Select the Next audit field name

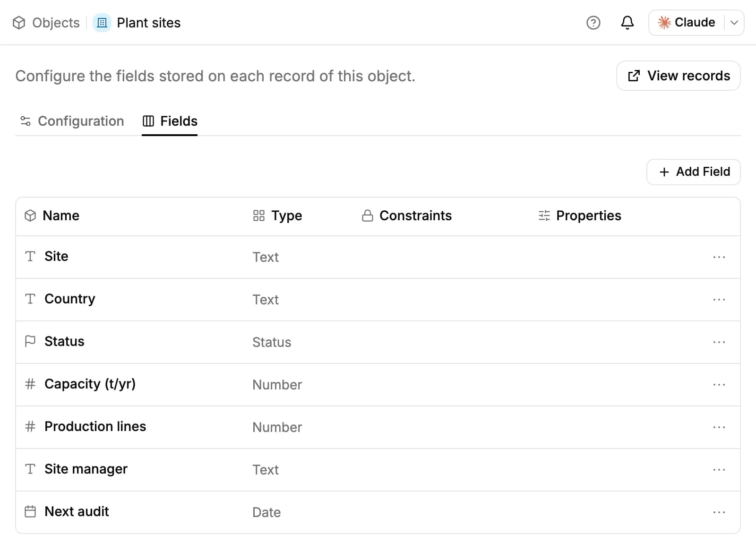click(x=77, y=511)
